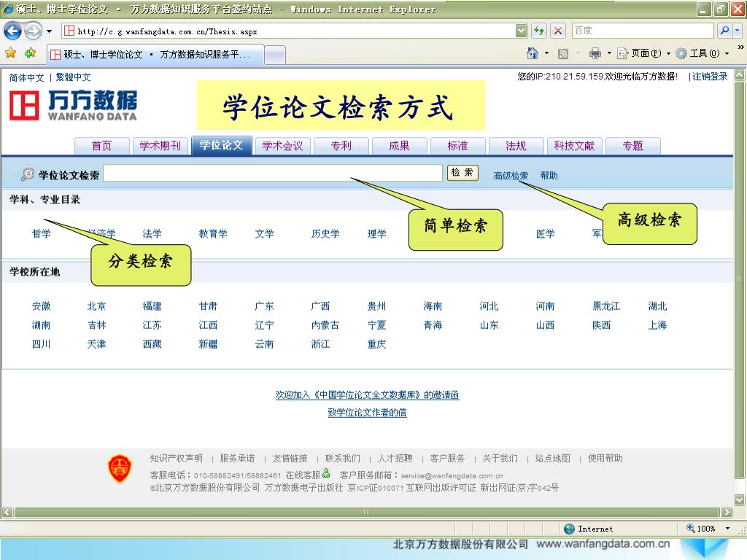
Task: Select the 内蒙古 school location
Action: [325, 325]
